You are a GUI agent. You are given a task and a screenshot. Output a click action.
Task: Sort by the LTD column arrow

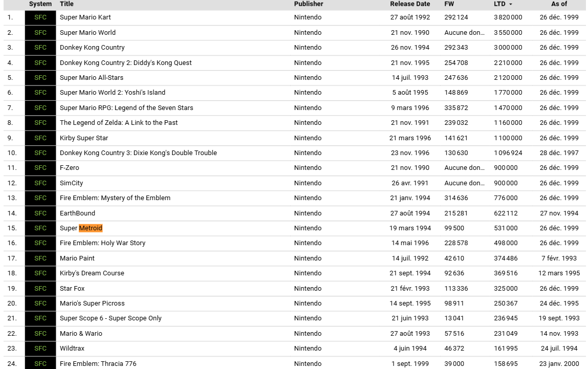(x=510, y=4)
